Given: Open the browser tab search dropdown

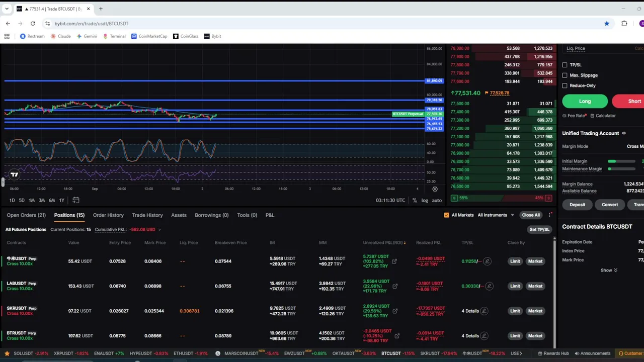Looking at the screenshot, I should click(x=7, y=9).
